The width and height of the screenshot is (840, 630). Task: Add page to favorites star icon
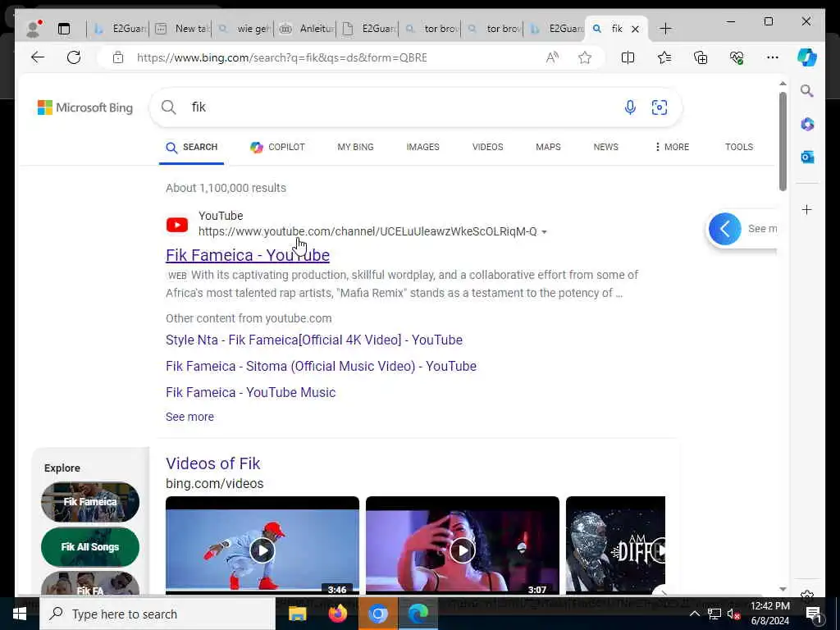coord(584,57)
